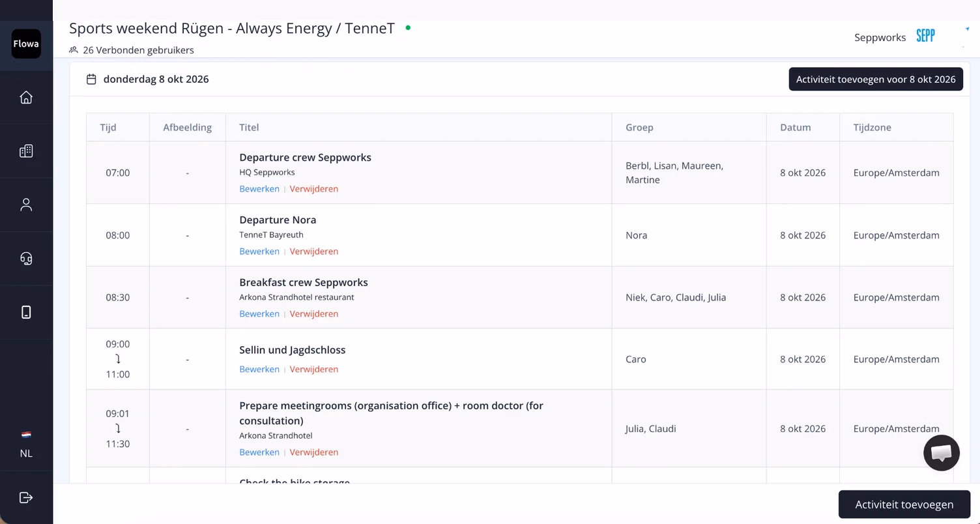Viewport: 980px width, 524px height.
Task: Click Bewerken for Departure Nora
Action: [x=259, y=252]
